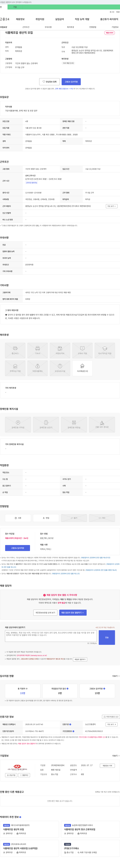Open the 실업급여 main menu
120x868 pixels.
coord(59,19)
